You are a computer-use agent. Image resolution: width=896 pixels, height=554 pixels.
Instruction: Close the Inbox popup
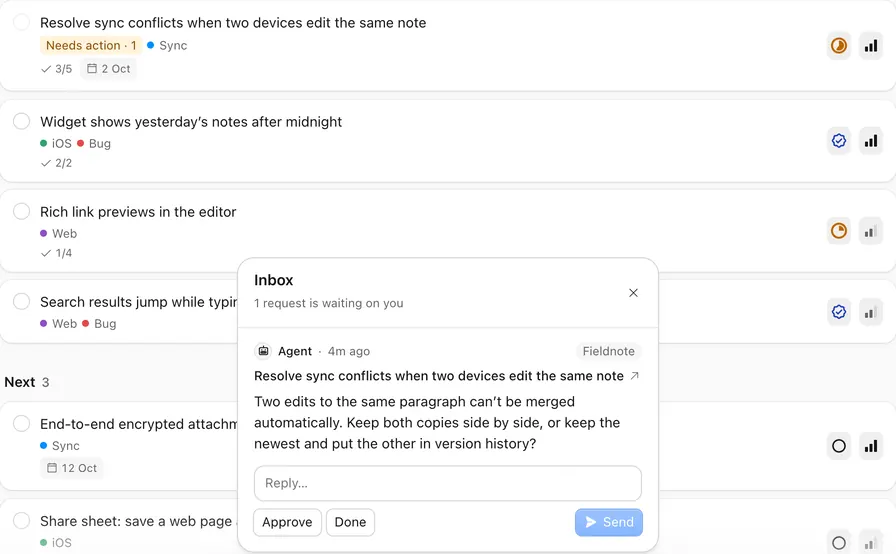pyautogui.click(x=633, y=292)
